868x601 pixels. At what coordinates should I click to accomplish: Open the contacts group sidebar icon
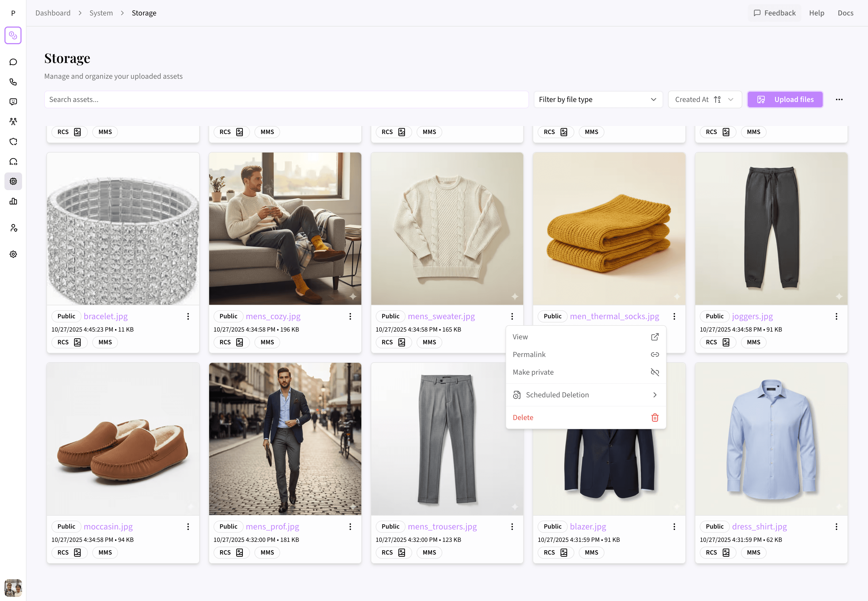click(x=13, y=121)
